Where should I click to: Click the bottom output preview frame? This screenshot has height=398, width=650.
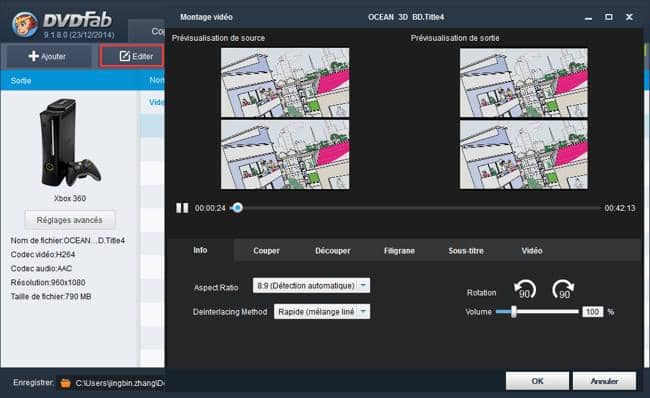(x=524, y=155)
